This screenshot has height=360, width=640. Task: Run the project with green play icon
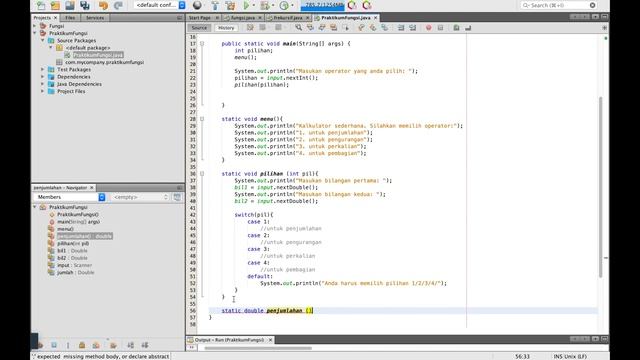pos(246,5)
